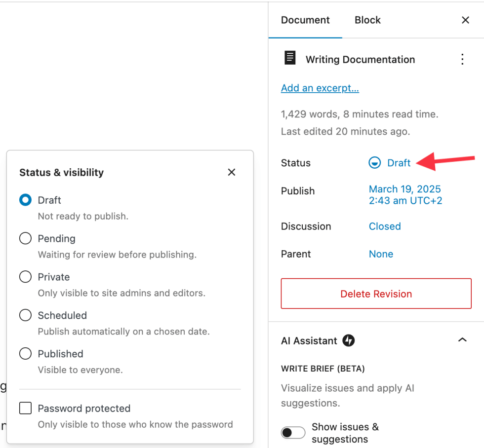This screenshot has height=448, width=484.
Task: Switch to the Block tab
Action: (x=367, y=20)
